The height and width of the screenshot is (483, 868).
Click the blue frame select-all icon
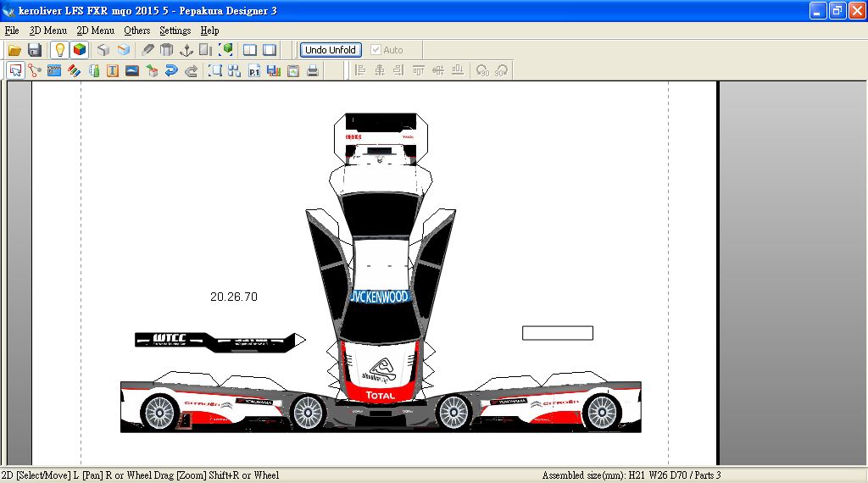point(214,71)
